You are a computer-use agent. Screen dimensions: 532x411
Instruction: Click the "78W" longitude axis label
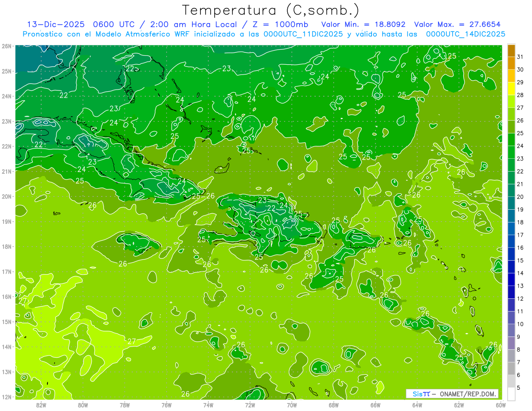[x=125, y=404]
